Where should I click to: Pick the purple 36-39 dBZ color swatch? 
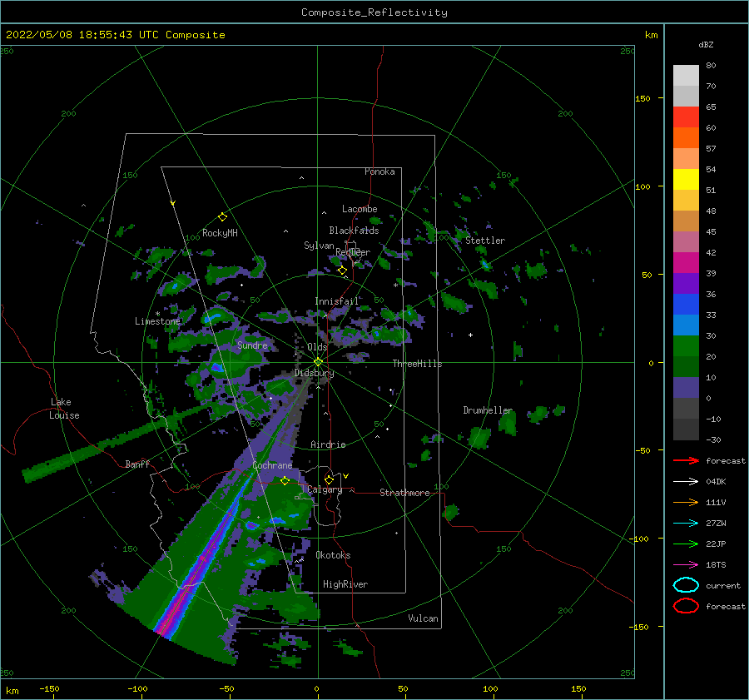pyautogui.click(x=686, y=284)
